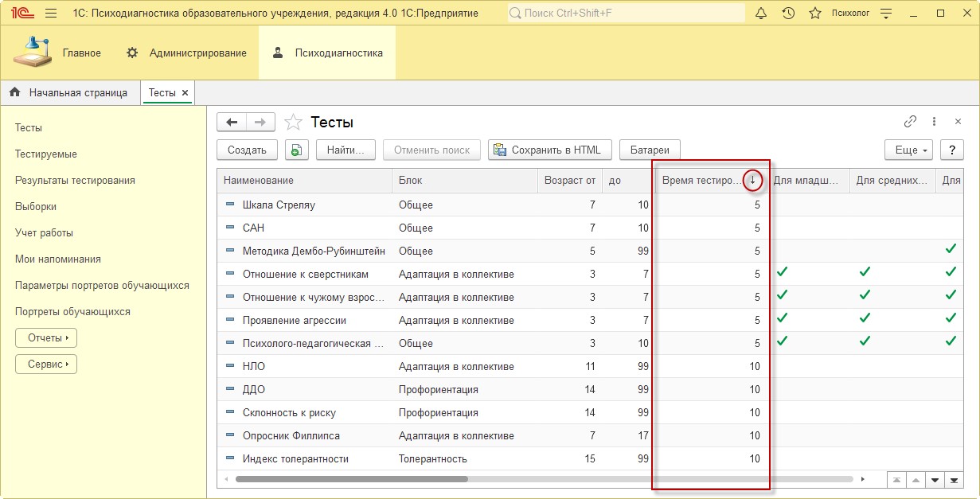Click person icon of Психодиагностика
Screen dimensions: 980x499
pyautogui.click(x=277, y=53)
